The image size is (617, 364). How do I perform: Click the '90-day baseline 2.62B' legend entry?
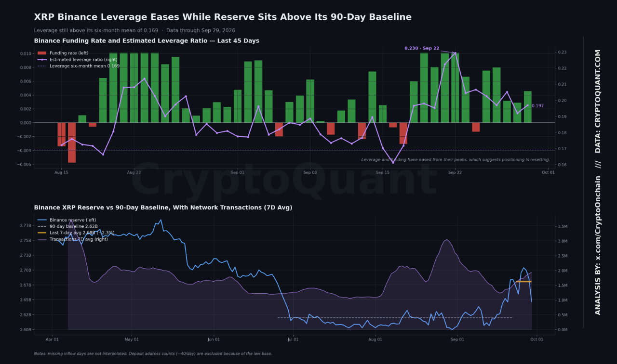coord(74,226)
